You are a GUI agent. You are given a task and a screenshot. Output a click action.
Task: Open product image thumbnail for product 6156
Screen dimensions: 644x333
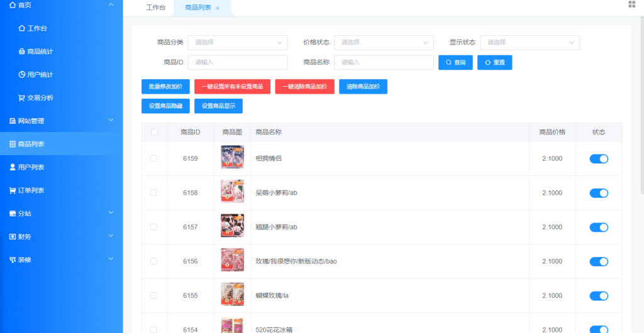click(x=232, y=259)
